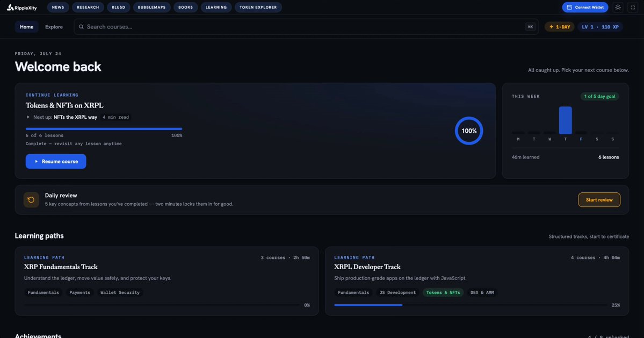Open Bubblemaps from the top navigation

click(x=151, y=8)
